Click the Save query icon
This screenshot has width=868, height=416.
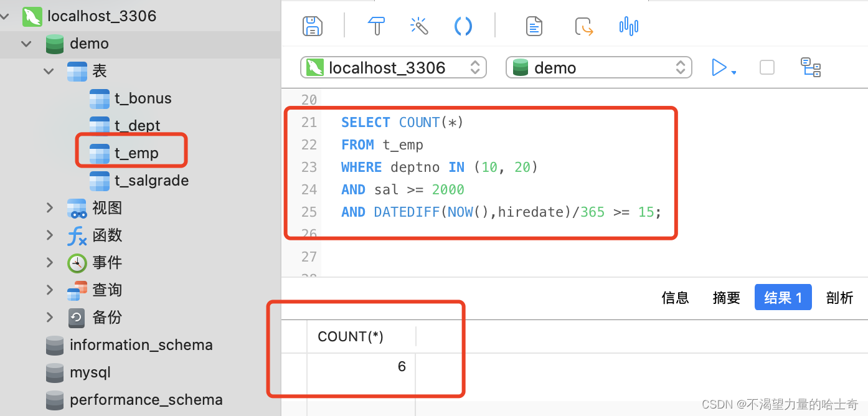pos(313,26)
